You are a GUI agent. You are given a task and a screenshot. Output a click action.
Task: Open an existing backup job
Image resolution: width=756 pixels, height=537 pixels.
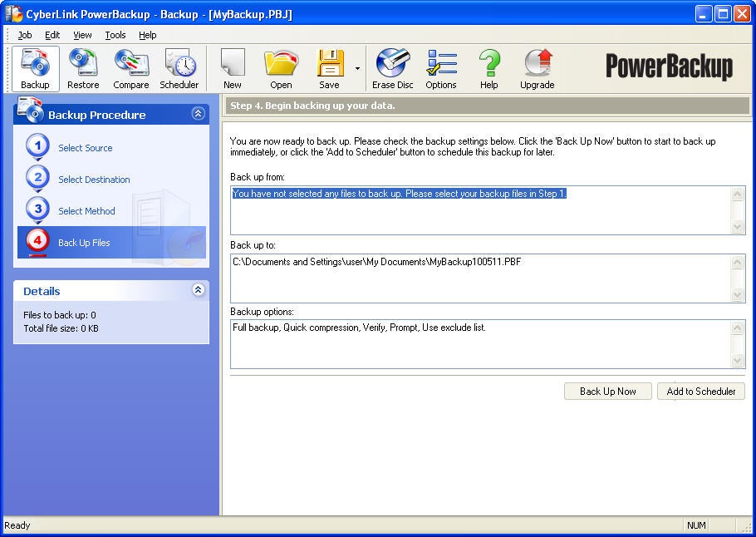(x=281, y=68)
